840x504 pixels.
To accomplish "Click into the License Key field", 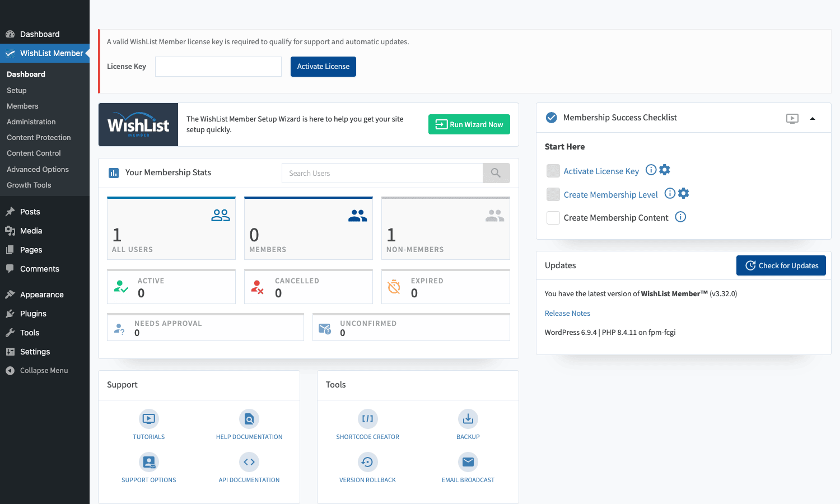I will 218,67.
